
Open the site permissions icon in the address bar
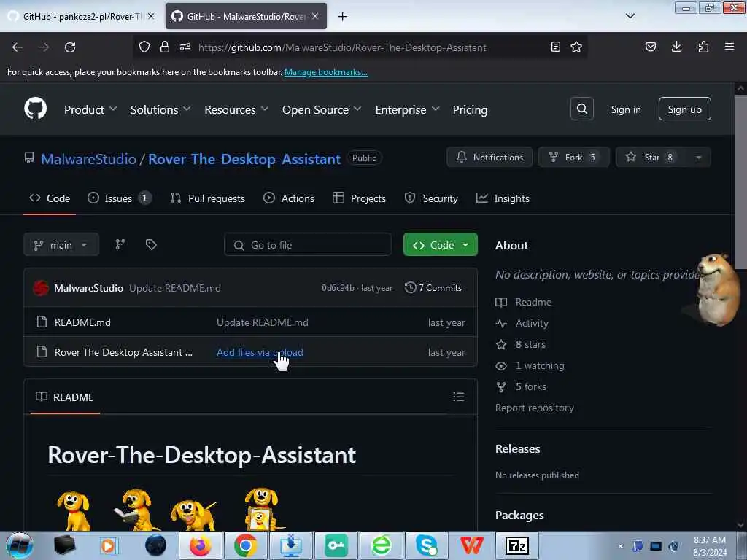coord(185,47)
